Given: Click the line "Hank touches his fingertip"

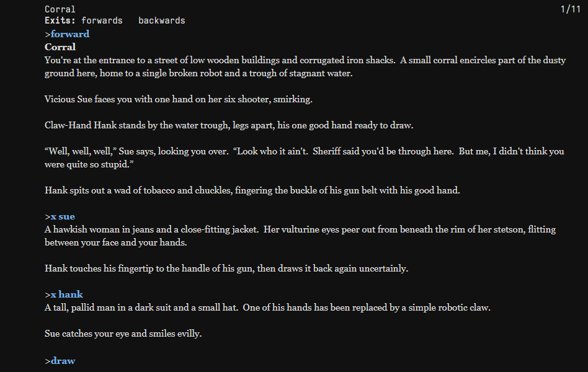Looking at the screenshot, I should click(226, 268).
